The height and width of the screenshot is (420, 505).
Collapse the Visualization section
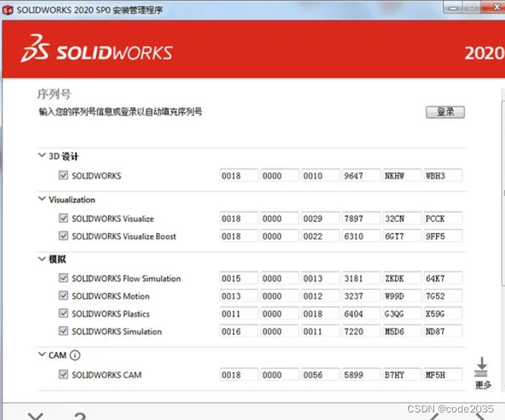(42, 199)
